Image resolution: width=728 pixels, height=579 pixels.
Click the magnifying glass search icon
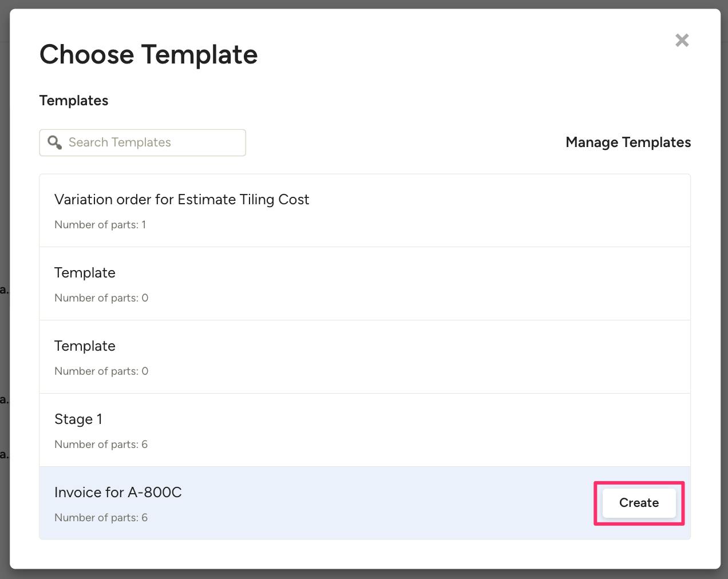click(x=54, y=142)
